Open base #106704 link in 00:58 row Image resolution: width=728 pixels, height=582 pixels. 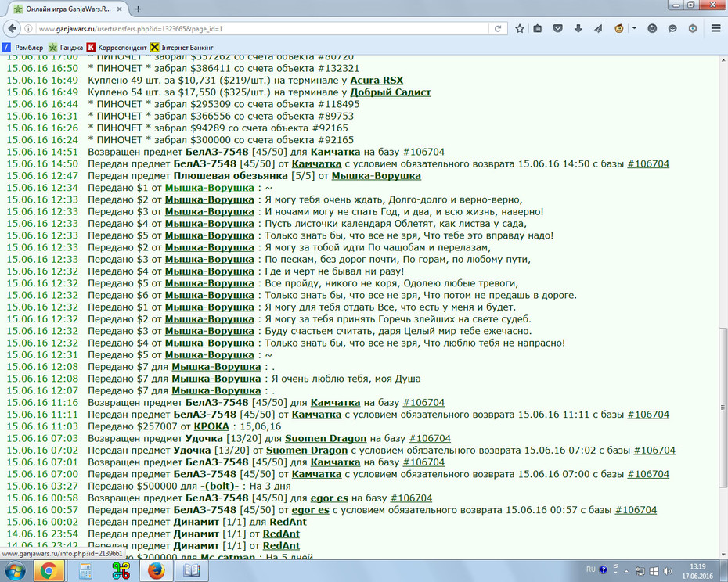pyautogui.click(x=411, y=498)
